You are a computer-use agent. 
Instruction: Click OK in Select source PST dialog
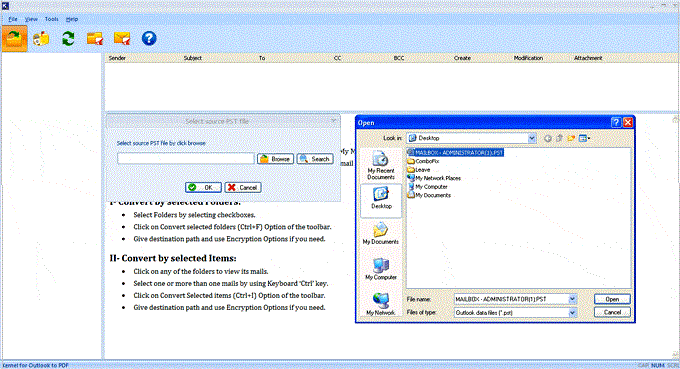(203, 187)
